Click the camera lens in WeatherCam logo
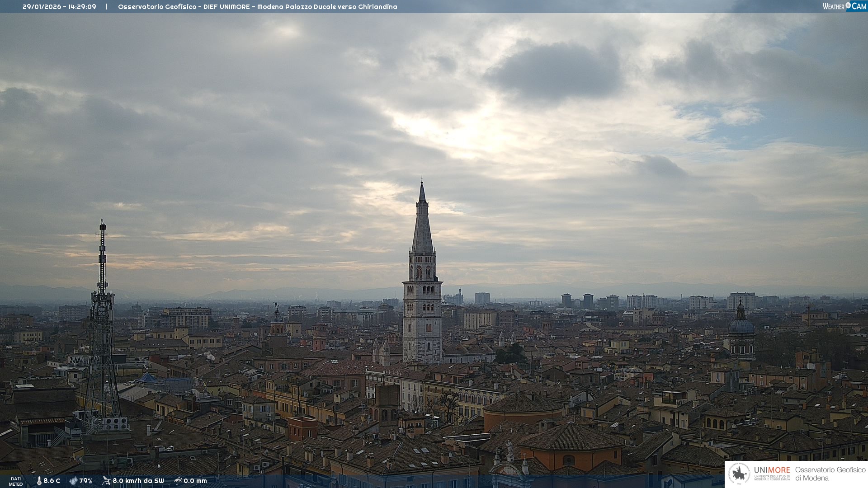 [848, 5]
